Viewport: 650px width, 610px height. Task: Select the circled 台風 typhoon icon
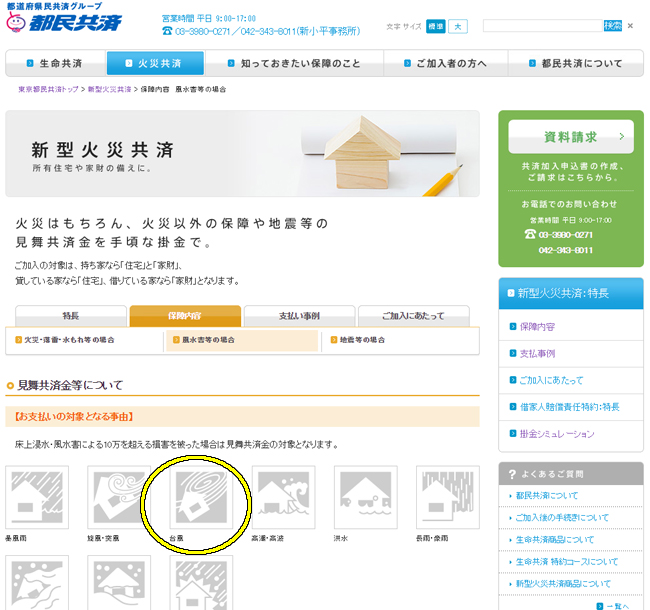pos(201,498)
